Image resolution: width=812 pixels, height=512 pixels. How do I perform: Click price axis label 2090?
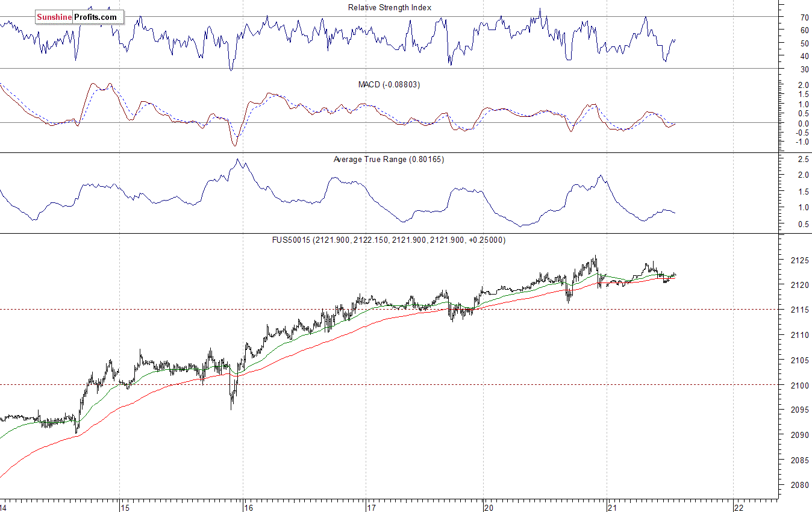(800, 435)
